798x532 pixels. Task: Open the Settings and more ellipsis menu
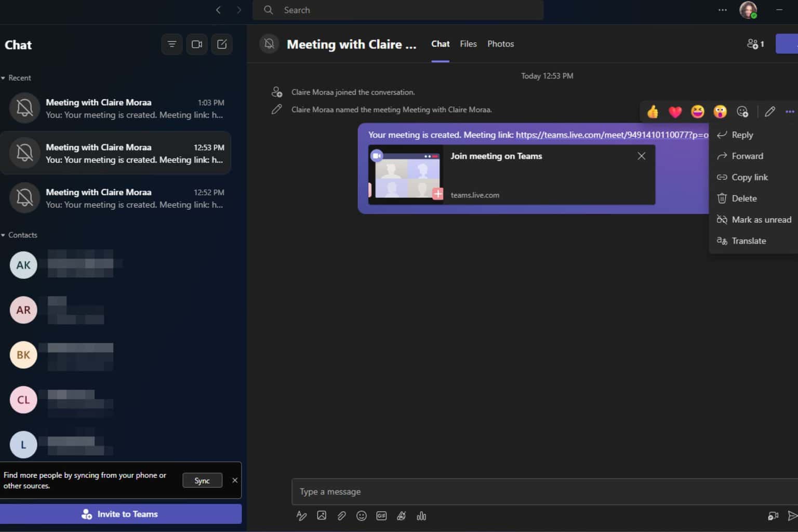click(x=723, y=10)
